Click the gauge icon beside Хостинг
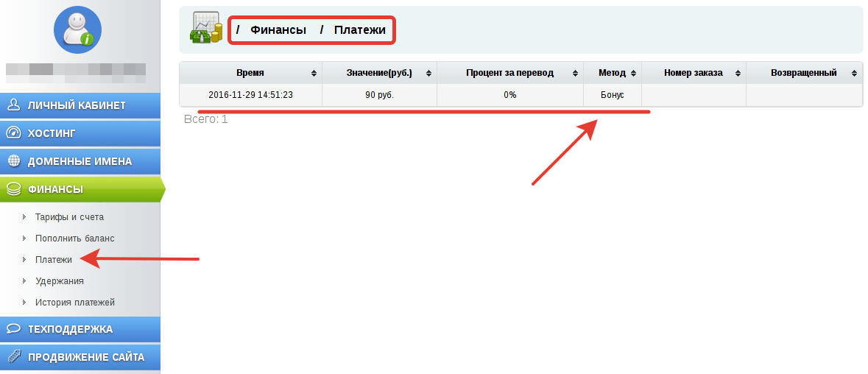Image resolution: width=868 pixels, height=374 pixels. tap(13, 133)
